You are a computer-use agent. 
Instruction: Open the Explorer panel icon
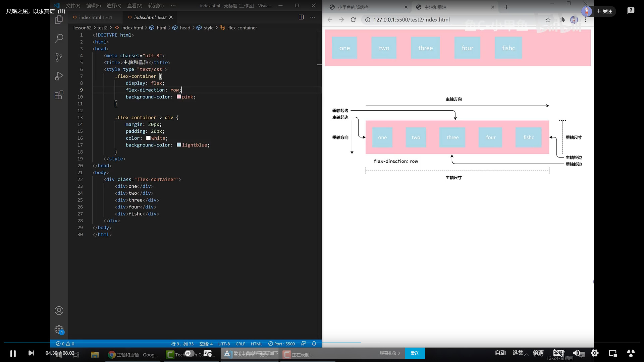click(x=59, y=20)
